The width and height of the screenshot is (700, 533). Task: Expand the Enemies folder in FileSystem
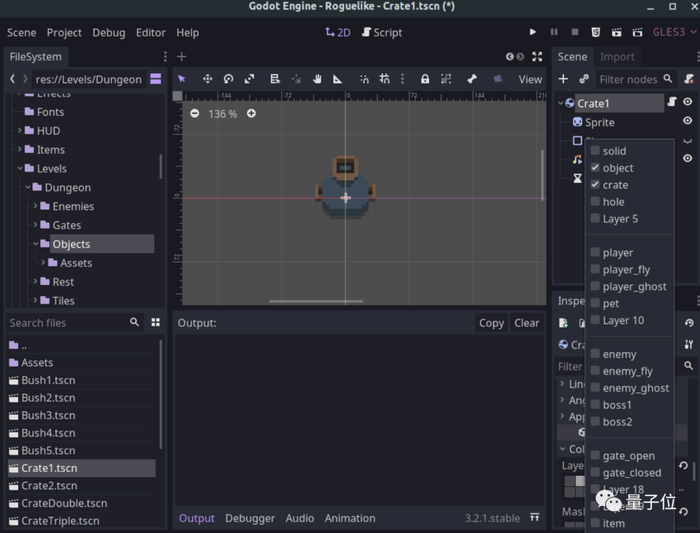[35, 207]
